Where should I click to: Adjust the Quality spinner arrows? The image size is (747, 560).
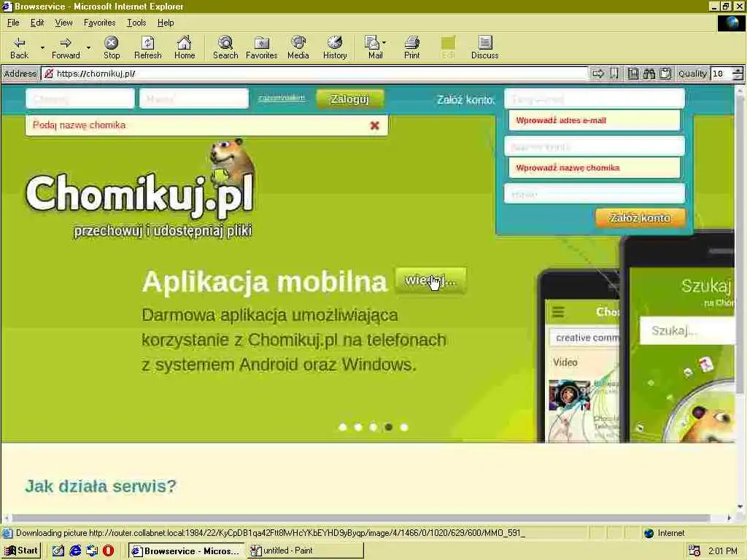(738, 74)
